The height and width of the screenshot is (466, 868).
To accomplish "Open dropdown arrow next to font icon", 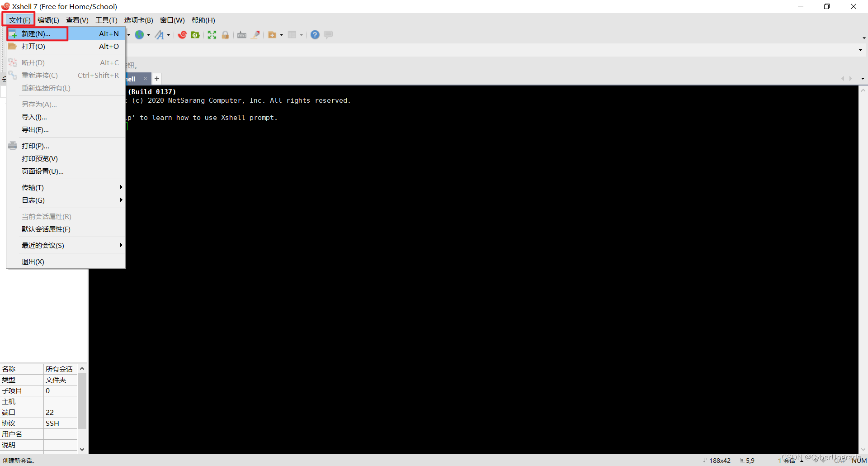I will [169, 35].
